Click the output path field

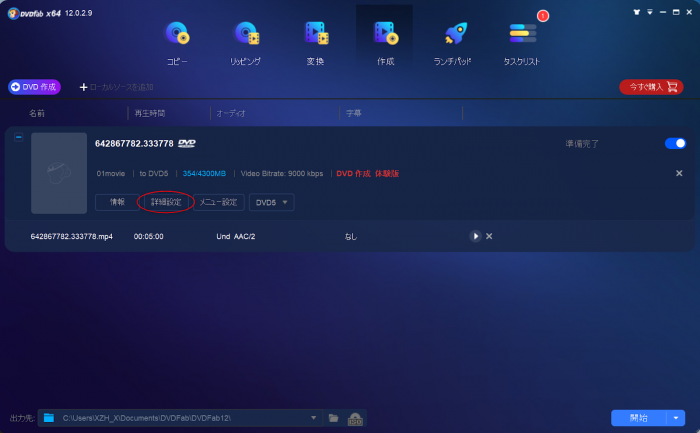tap(180, 418)
